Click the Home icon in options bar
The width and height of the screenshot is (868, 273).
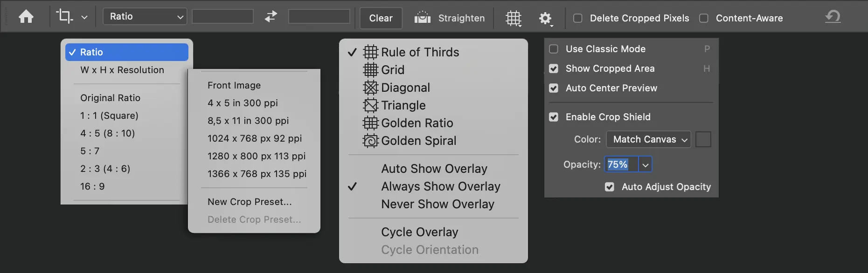click(26, 17)
